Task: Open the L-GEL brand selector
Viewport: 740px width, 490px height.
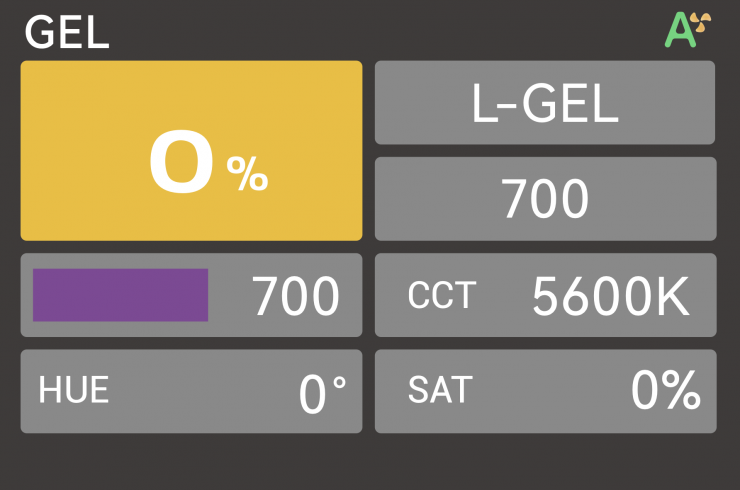Action: [x=545, y=103]
